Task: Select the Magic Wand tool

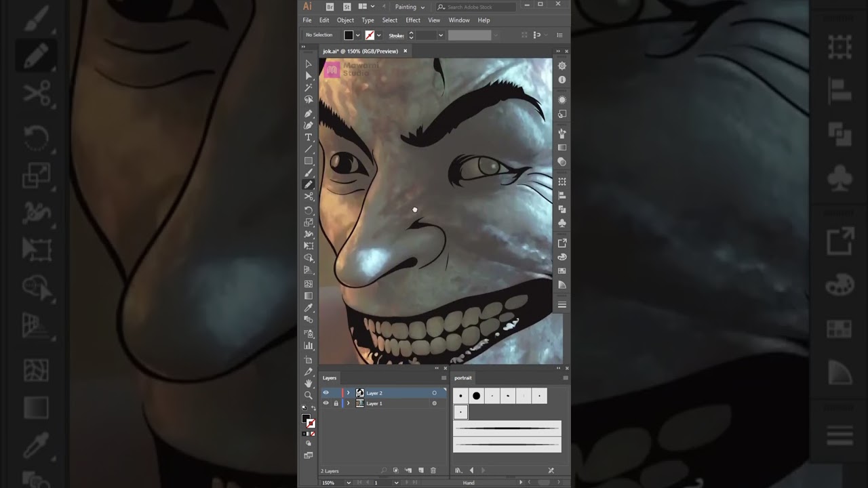Action: tap(309, 88)
